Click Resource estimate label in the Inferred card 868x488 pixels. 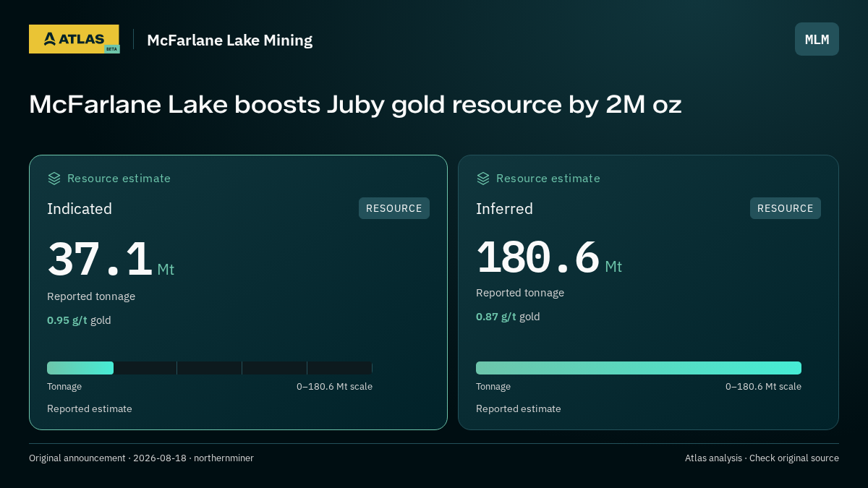pyautogui.click(x=548, y=179)
